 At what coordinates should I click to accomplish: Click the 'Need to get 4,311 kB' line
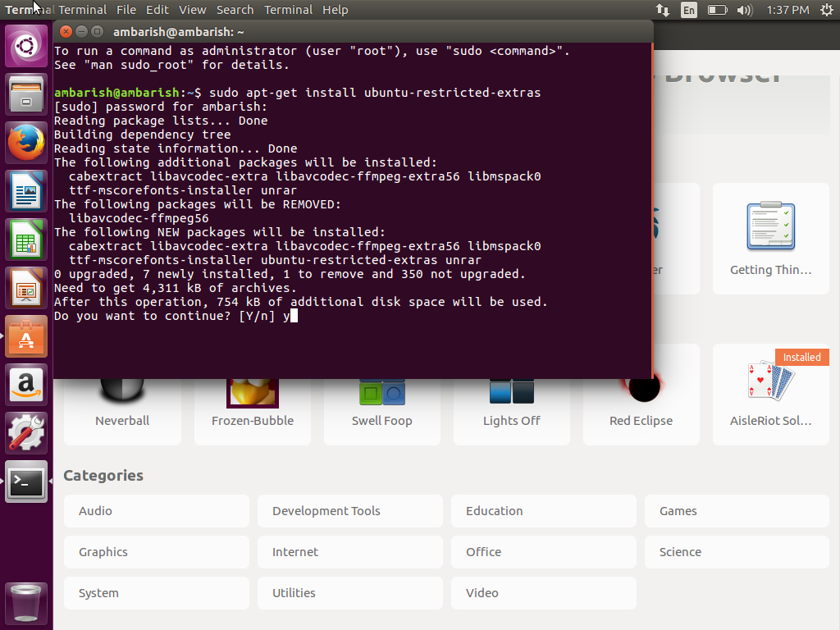tap(176, 288)
